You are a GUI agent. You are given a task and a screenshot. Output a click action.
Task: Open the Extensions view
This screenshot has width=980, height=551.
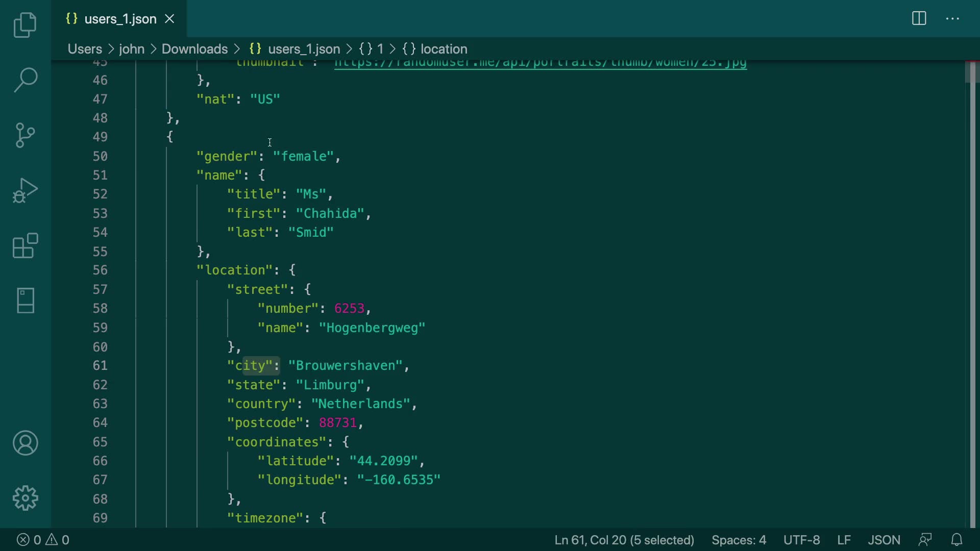25,246
